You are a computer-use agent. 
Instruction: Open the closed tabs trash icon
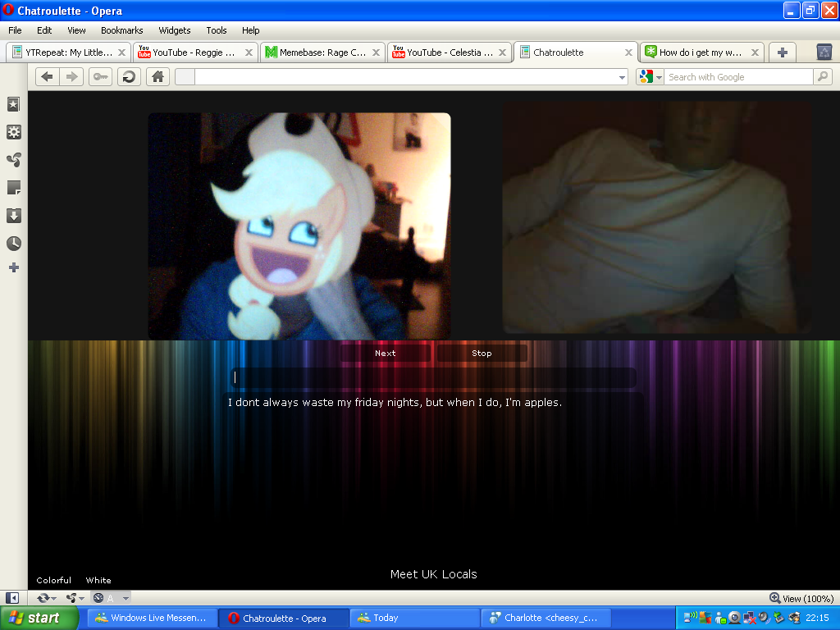(x=824, y=52)
